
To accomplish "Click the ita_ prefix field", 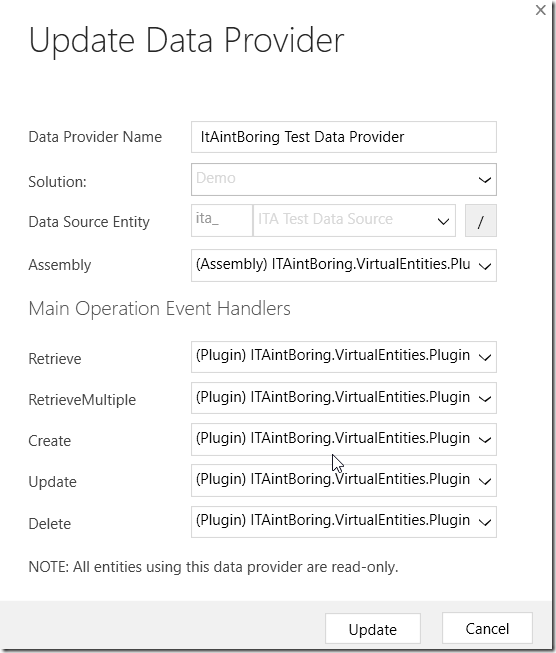I will coord(222,221).
